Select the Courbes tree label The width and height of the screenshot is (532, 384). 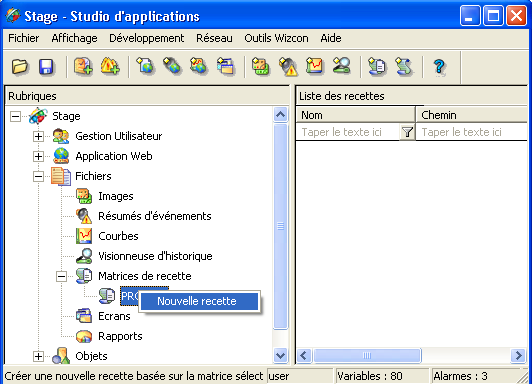pos(118,236)
